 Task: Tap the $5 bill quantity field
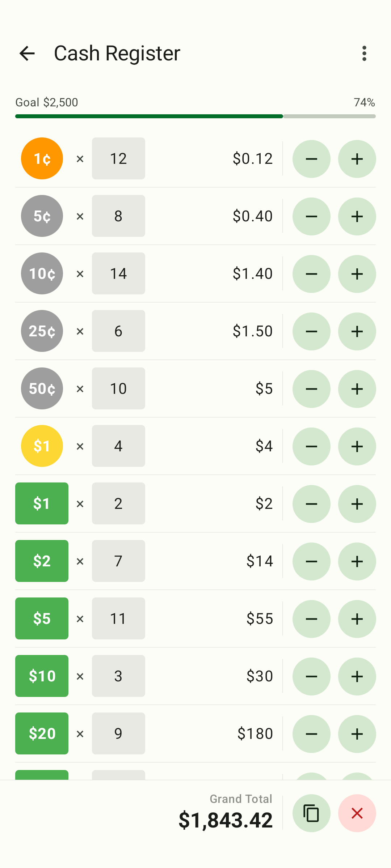click(x=118, y=618)
